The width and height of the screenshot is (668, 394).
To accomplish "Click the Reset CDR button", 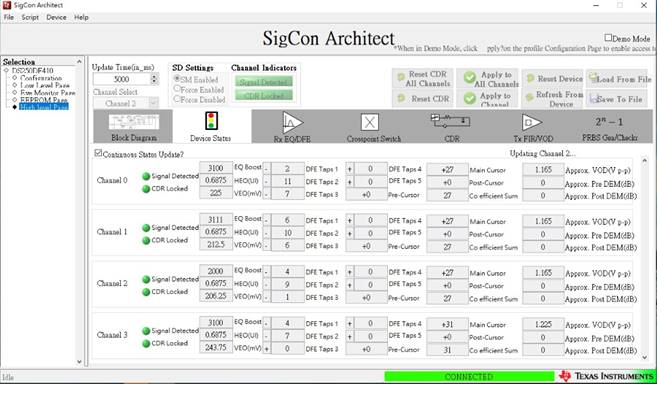I will [423, 98].
